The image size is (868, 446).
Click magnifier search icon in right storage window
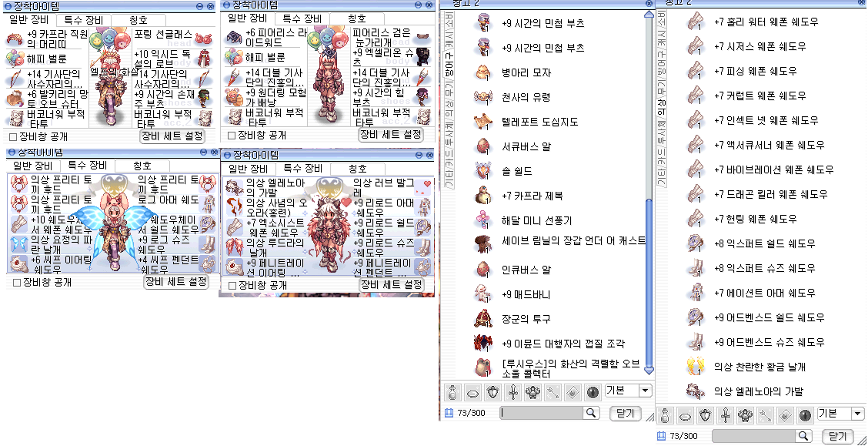804,436
